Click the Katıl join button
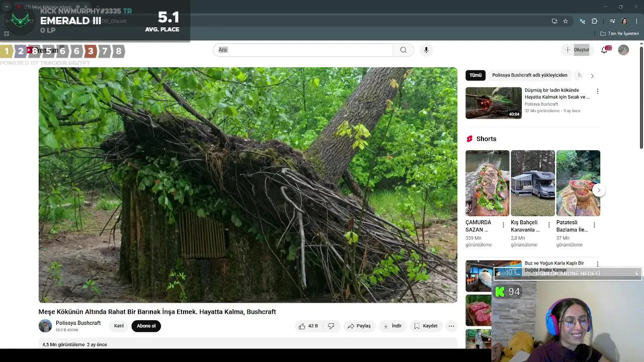Image resolution: width=644 pixels, height=362 pixels. [x=119, y=326]
